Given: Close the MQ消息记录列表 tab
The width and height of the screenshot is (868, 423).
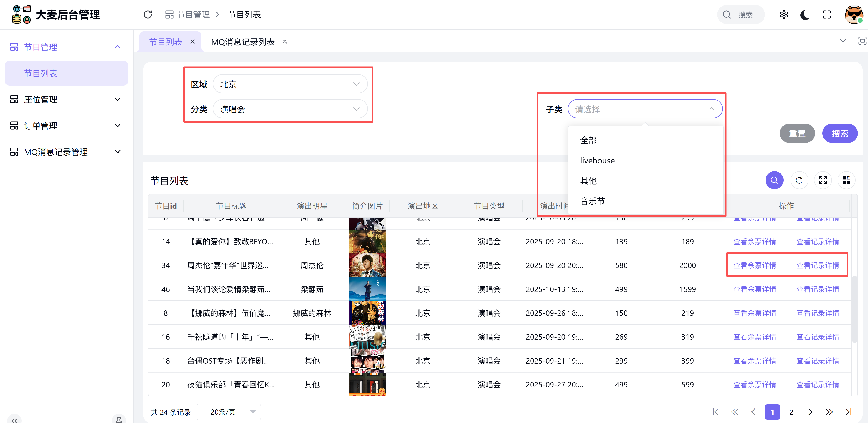Looking at the screenshot, I should coord(285,42).
